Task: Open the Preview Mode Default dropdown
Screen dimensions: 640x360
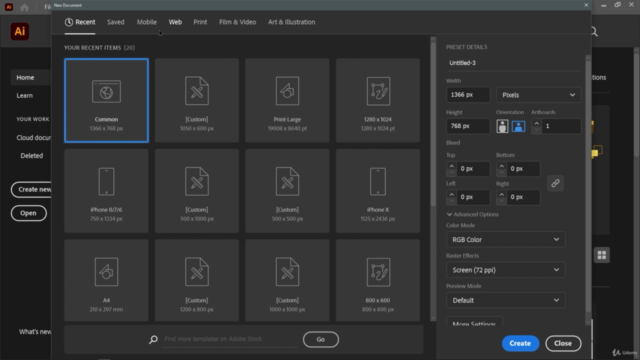Action: click(x=505, y=300)
